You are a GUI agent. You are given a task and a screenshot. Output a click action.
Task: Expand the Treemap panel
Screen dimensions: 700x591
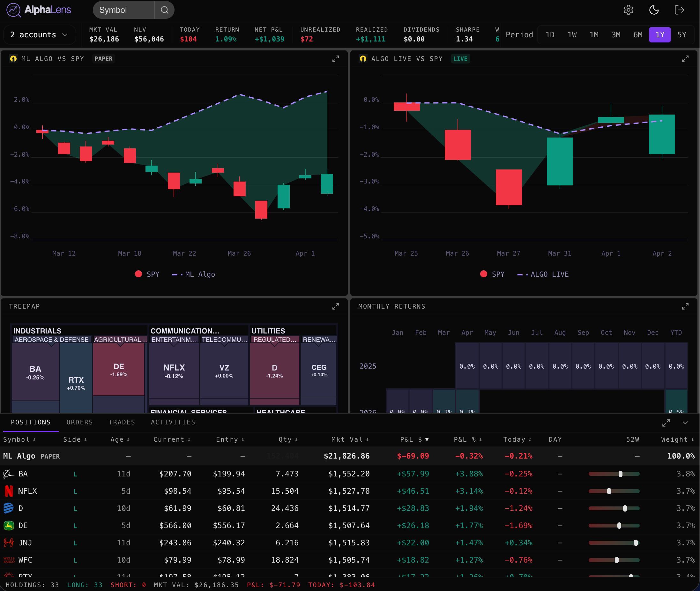pos(336,307)
